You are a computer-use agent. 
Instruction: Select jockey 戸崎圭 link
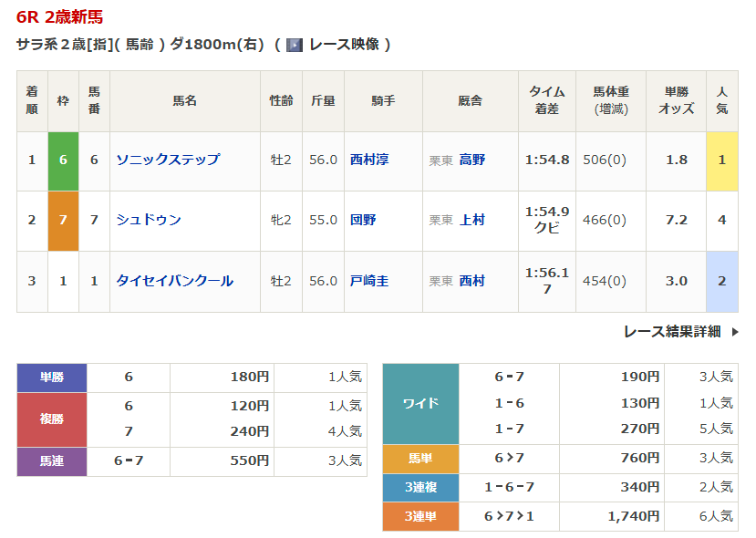click(369, 281)
